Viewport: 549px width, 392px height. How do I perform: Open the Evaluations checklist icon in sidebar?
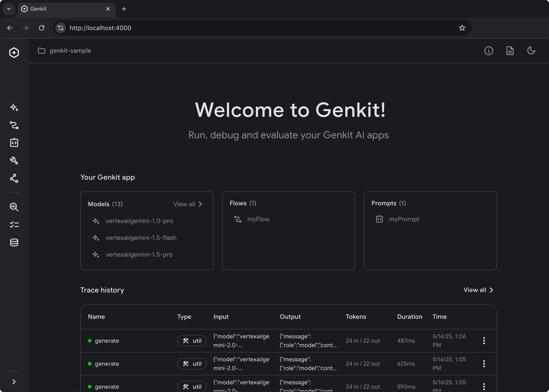coord(14,225)
